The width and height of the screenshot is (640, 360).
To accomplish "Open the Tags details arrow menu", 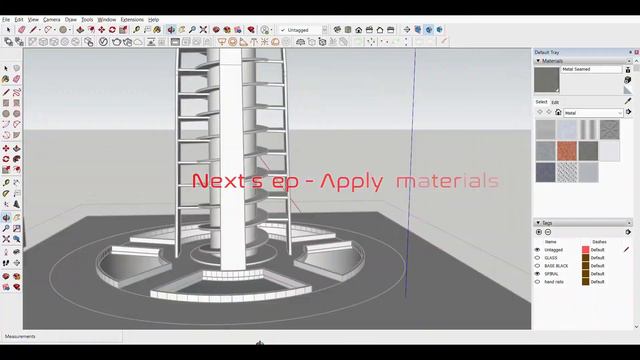I will point(628,232).
